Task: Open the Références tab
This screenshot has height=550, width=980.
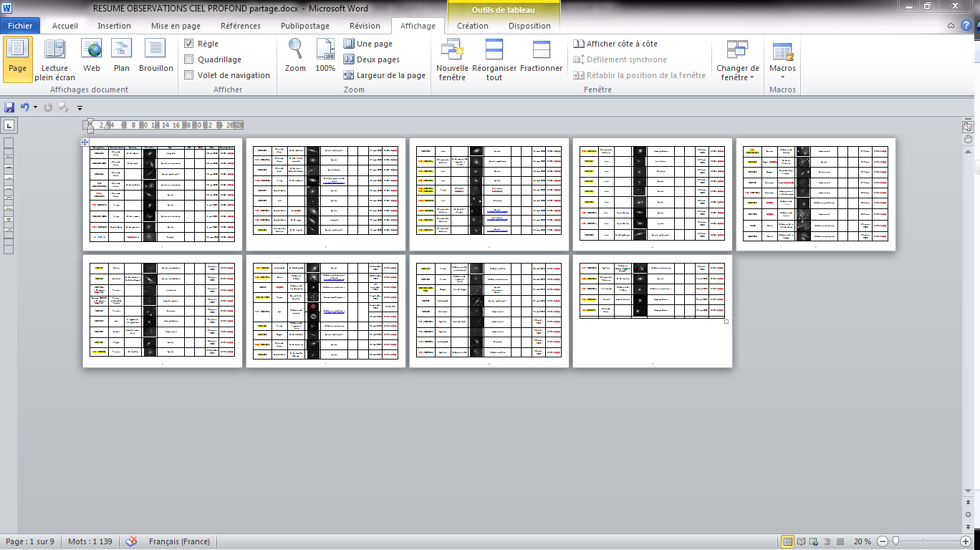Action: 241,26
